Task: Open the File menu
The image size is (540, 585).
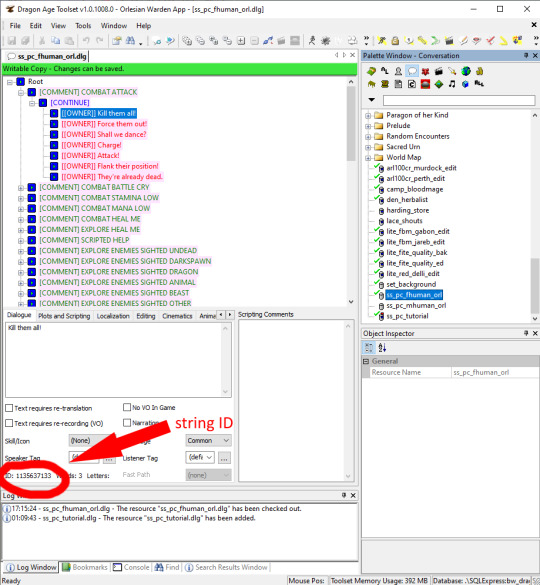Action: pyautogui.click(x=15, y=26)
